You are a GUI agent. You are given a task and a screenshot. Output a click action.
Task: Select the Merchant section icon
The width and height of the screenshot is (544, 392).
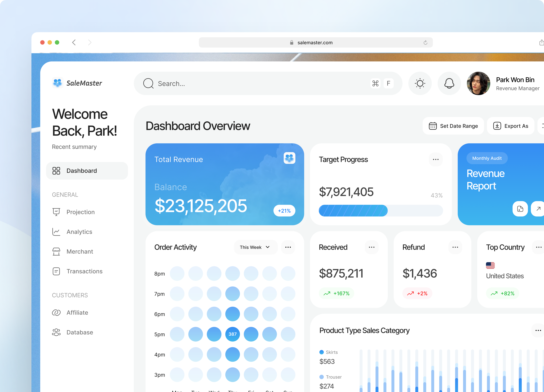[56, 251]
